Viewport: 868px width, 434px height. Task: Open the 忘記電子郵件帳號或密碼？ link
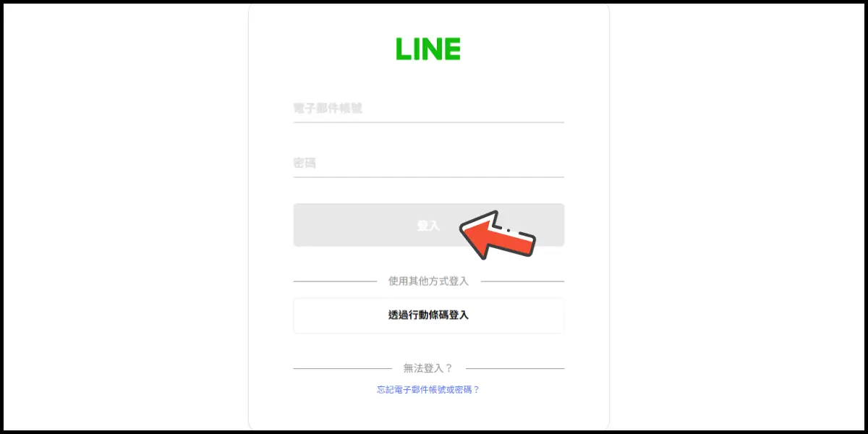(428, 389)
